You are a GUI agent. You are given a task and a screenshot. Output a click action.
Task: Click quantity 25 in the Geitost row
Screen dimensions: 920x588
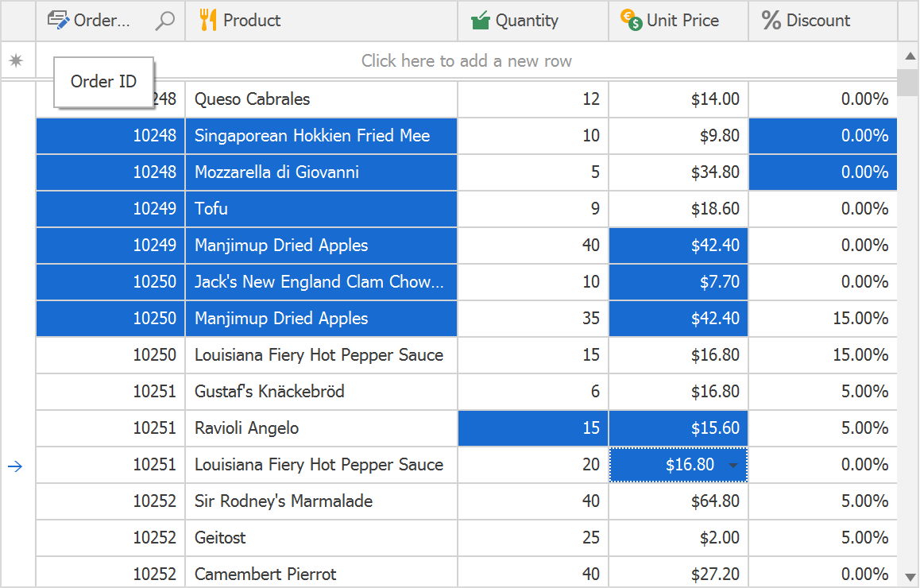click(x=590, y=538)
